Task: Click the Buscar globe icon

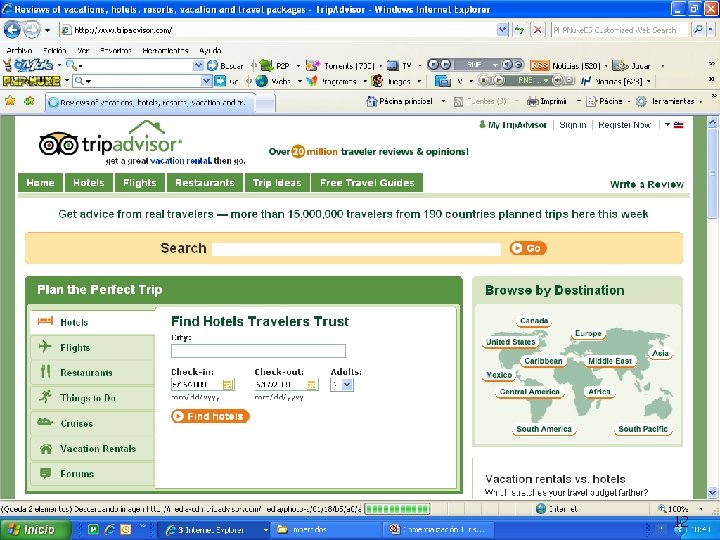Action: (x=212, y=66)
